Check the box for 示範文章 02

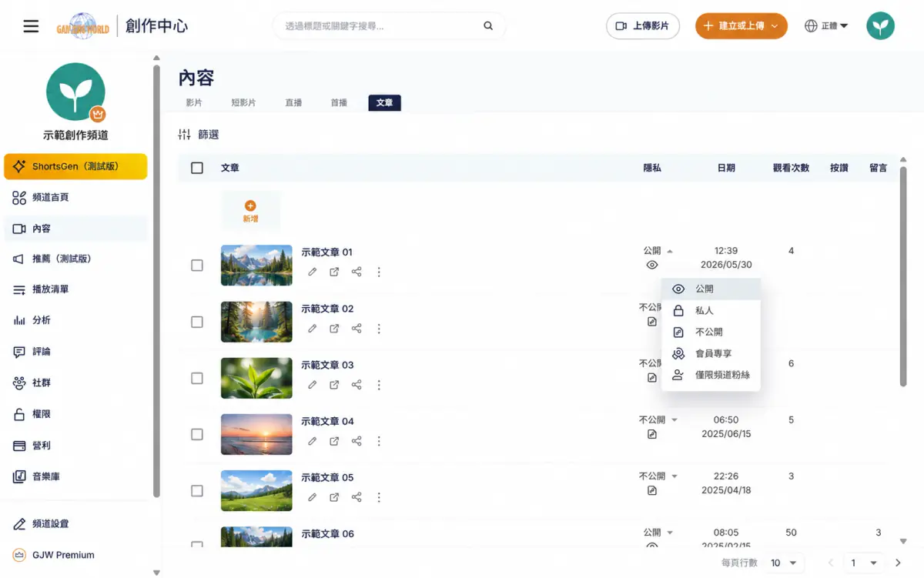pos(197,322)
